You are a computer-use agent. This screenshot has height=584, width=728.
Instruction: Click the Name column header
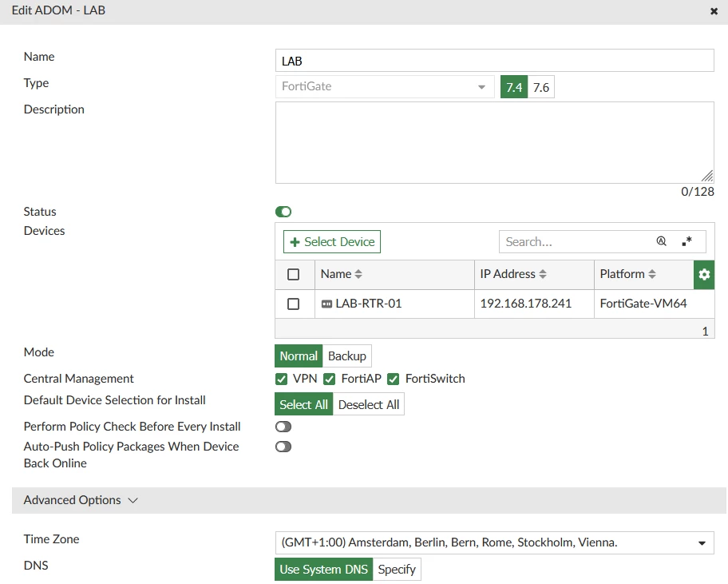[x=394, y=275]
